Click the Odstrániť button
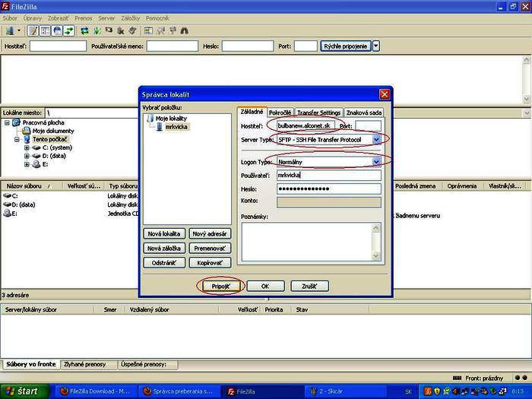This screenshot has width=532, height=399. 164,263
